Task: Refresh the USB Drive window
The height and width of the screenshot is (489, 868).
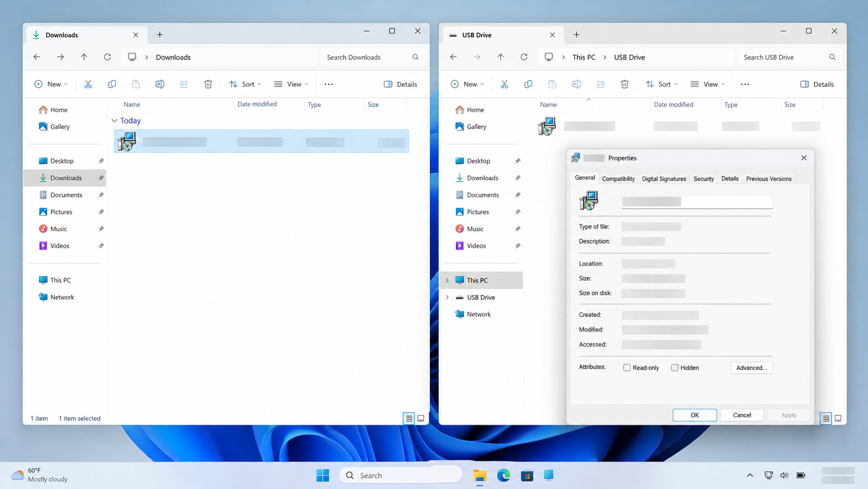Action: (524, 57)
